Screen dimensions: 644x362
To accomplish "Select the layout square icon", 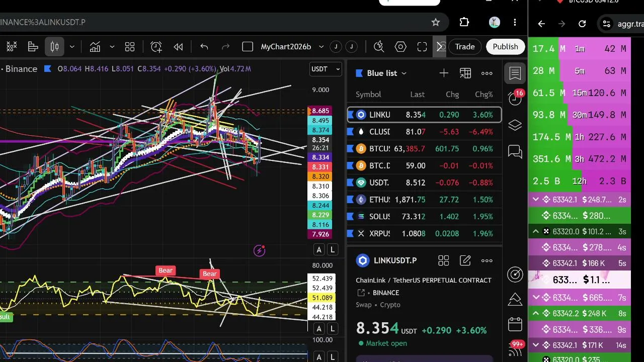I will pyautogui.click(x=248, y=47).
